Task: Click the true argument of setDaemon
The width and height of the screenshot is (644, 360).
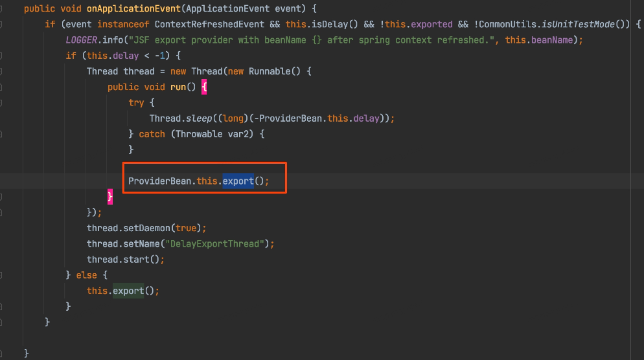Action: pyautogui.click(x=186, y=228)
